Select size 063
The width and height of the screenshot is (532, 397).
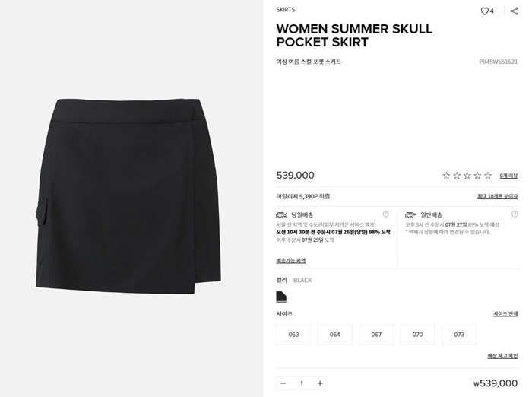293,335
